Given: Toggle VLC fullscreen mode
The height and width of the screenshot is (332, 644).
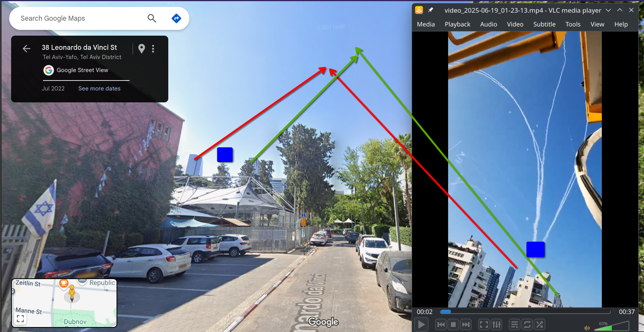Looking at the screenshot, I should coord(484,325).
